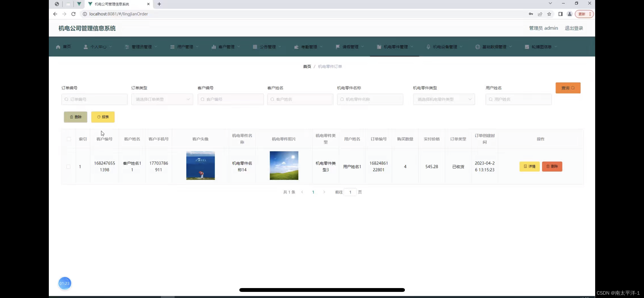This screenshot has height=298, width=644.
Task: Toggle the browser side panel icon
Action: click(x=560, y=14)
